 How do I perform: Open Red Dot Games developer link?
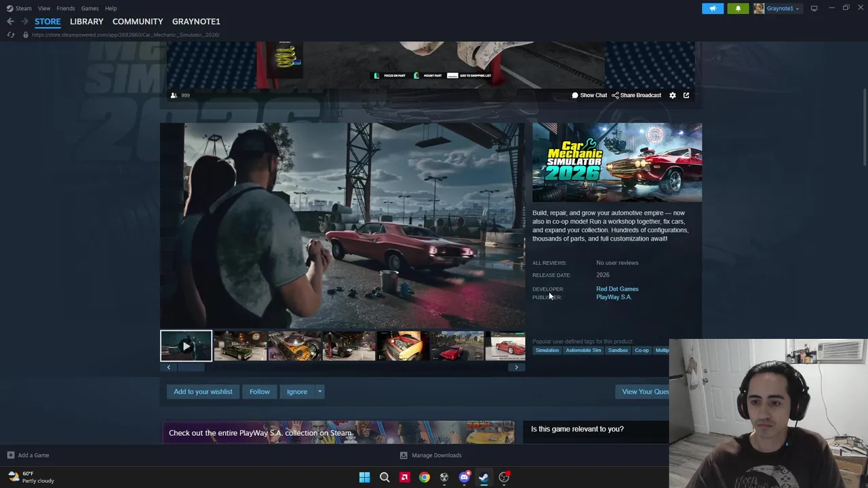coord(617,289)
